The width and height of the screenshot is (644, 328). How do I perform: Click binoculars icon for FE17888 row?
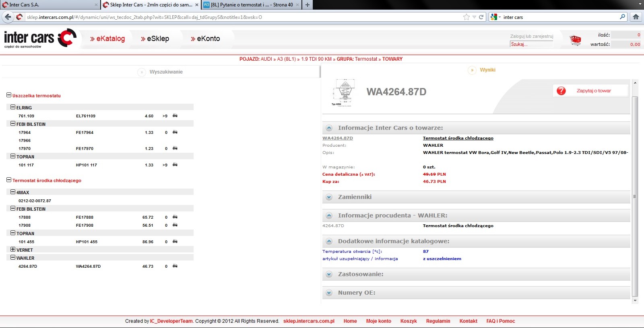click(175, 217)
